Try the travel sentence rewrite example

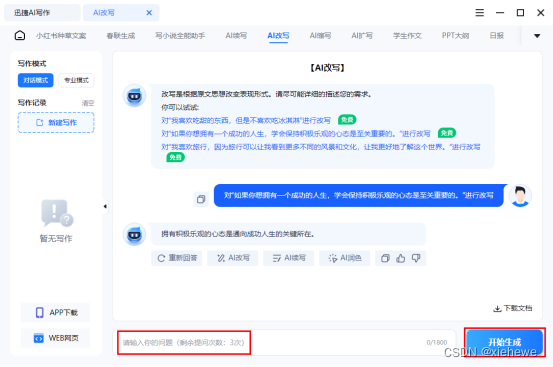click(321, 147)
